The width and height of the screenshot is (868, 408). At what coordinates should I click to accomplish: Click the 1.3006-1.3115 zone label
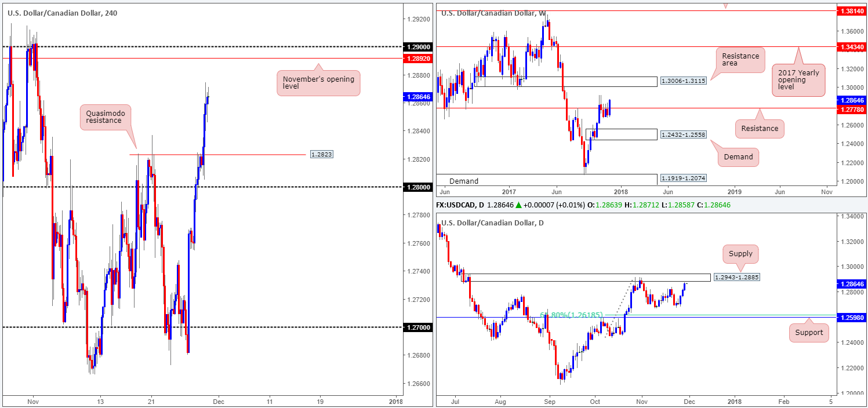(682, 82)
